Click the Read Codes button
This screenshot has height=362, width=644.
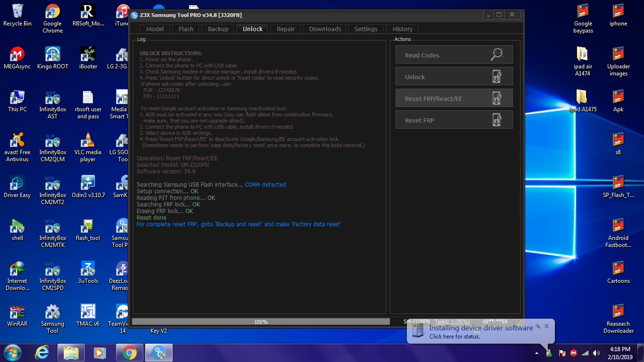454,55
